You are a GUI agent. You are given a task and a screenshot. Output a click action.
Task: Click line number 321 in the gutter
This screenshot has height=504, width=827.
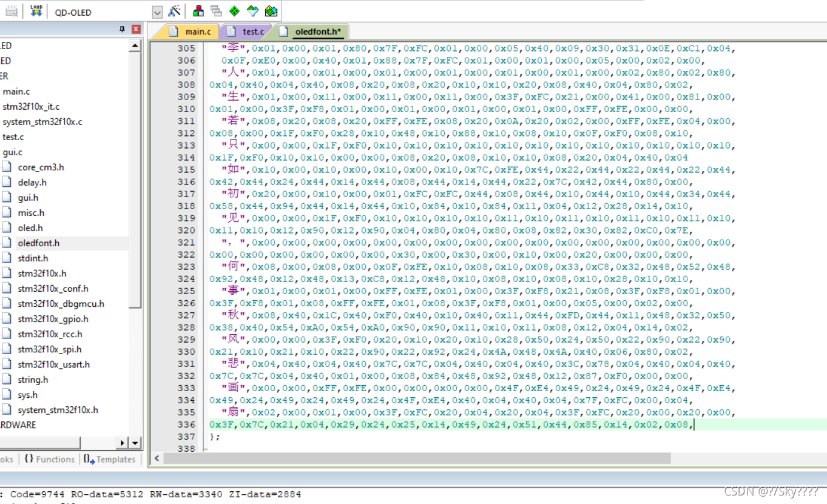(x=186, y=242)
